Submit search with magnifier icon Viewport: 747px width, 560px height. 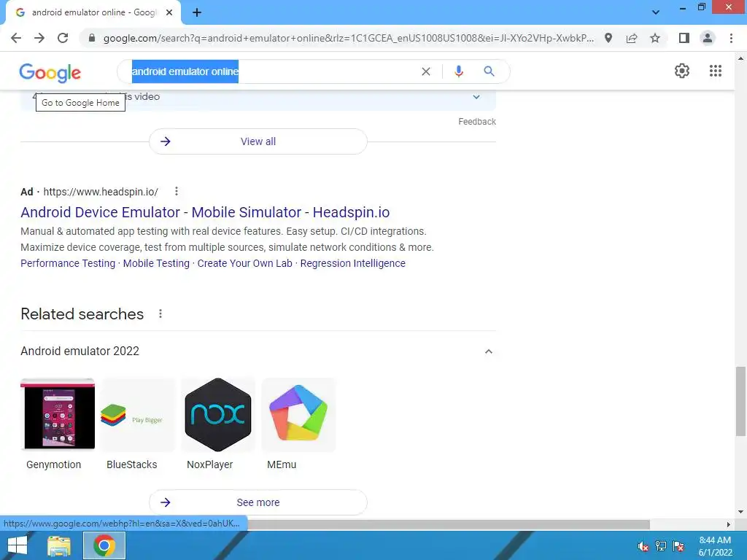point(489,71)
